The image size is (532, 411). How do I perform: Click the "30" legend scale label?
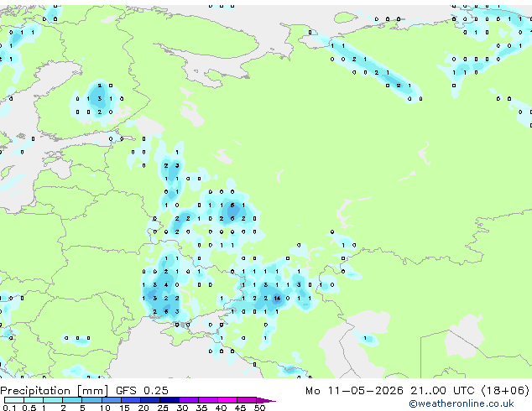point(182,408)
